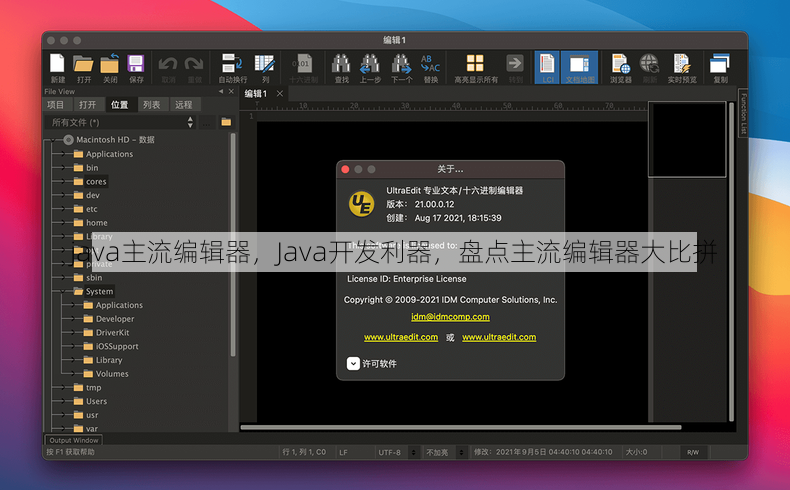Toggle the 文档地图 document map button
The image size is (790, 490).
point(579,67)
